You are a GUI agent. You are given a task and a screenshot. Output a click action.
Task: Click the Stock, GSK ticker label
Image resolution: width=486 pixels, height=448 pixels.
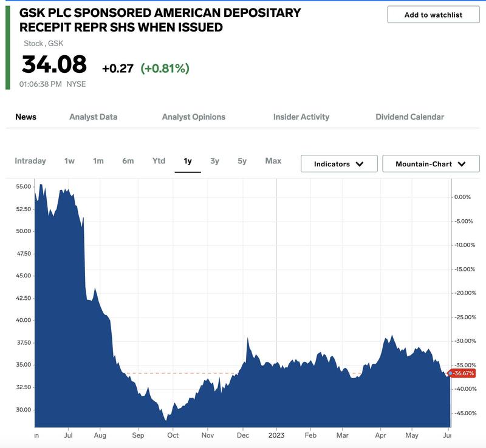point(43,43)
